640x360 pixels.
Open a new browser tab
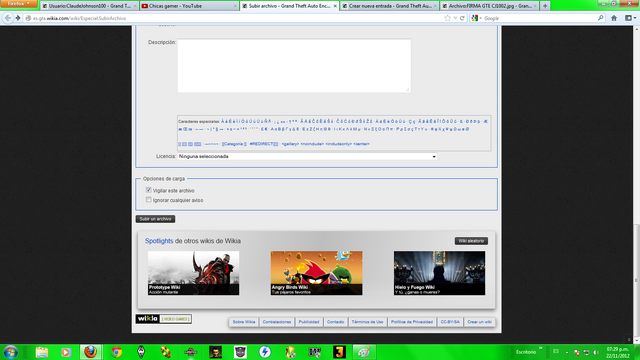tap(545, 6)
